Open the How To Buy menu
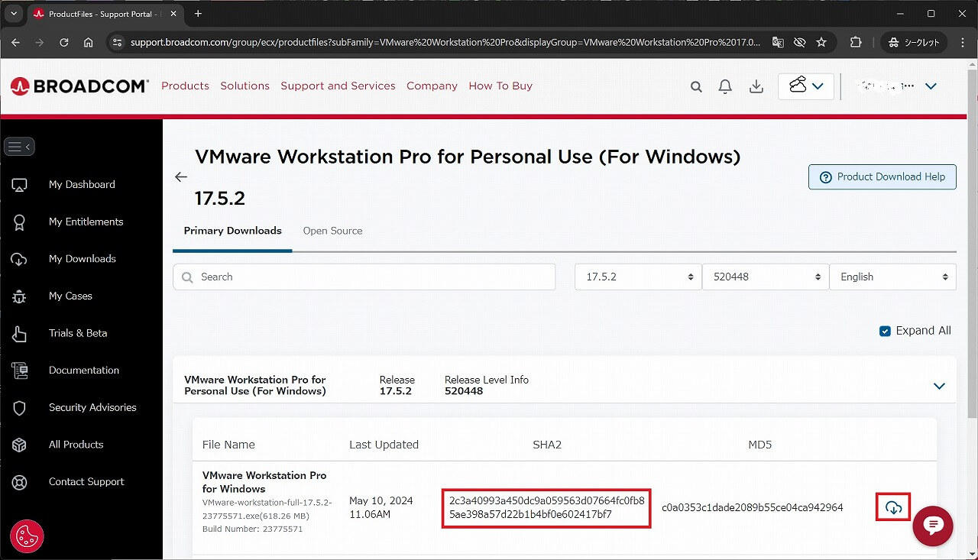The image size is (978, 560). [500, 86]
